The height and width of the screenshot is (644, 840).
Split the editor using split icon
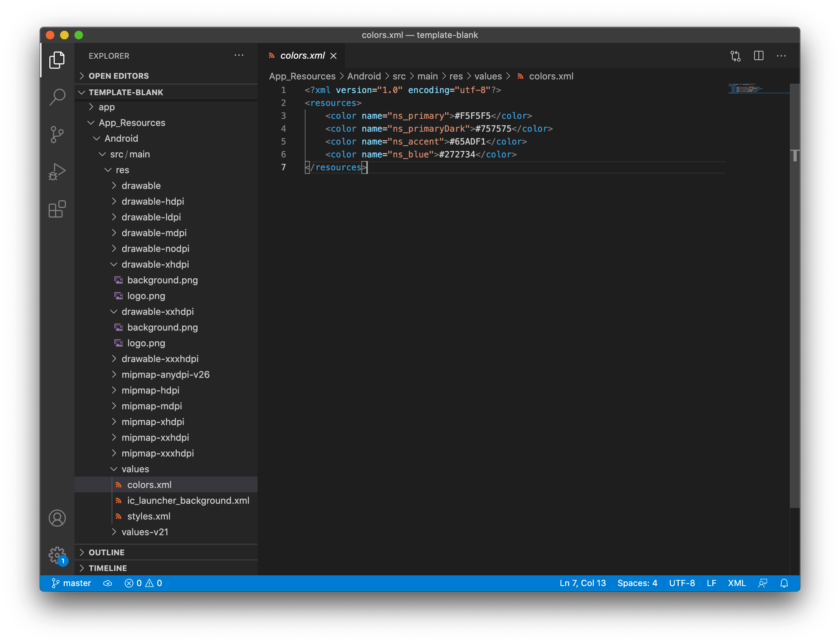758,56
